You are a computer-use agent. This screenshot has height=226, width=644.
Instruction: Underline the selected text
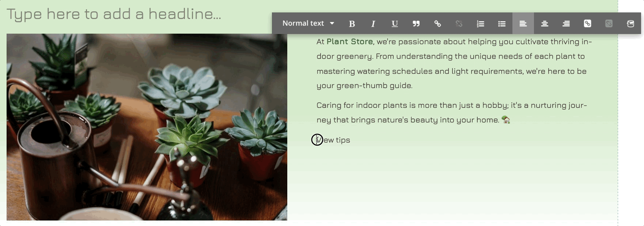tap(394, 23)
